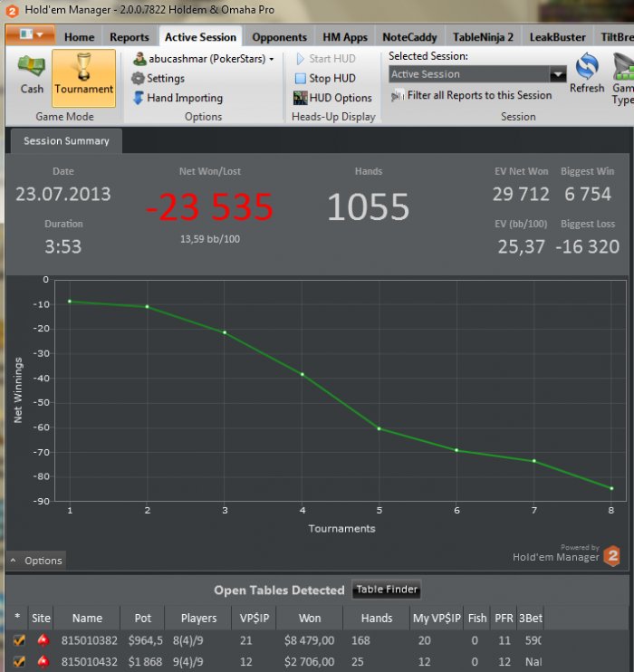
Task: Click the Hold'em Manager 2 logo
Action: tap(611, 556)
